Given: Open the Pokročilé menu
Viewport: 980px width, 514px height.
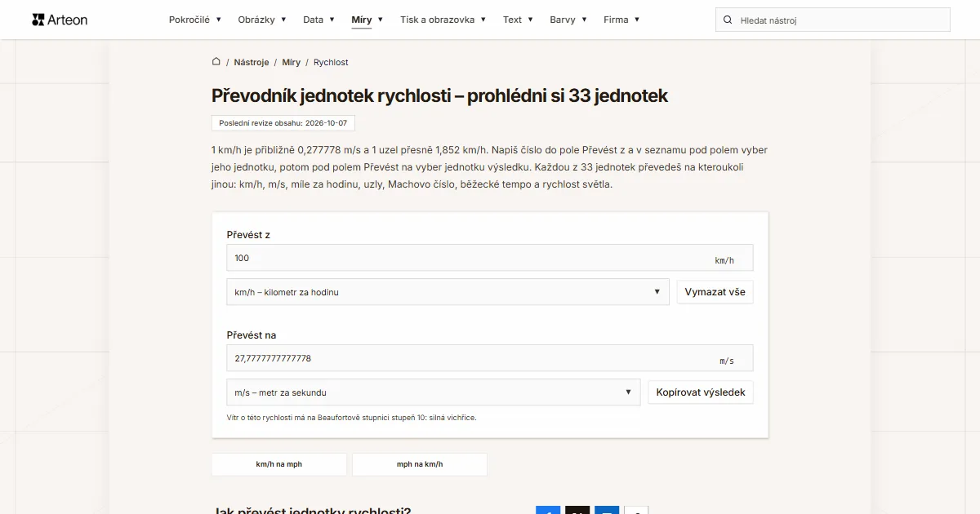Looking at the screenshot, I should [195, 20].
